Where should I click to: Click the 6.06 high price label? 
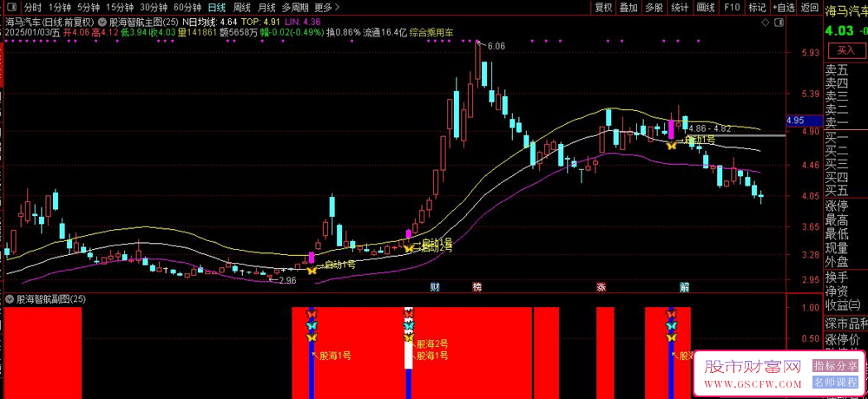coord(496,47)
